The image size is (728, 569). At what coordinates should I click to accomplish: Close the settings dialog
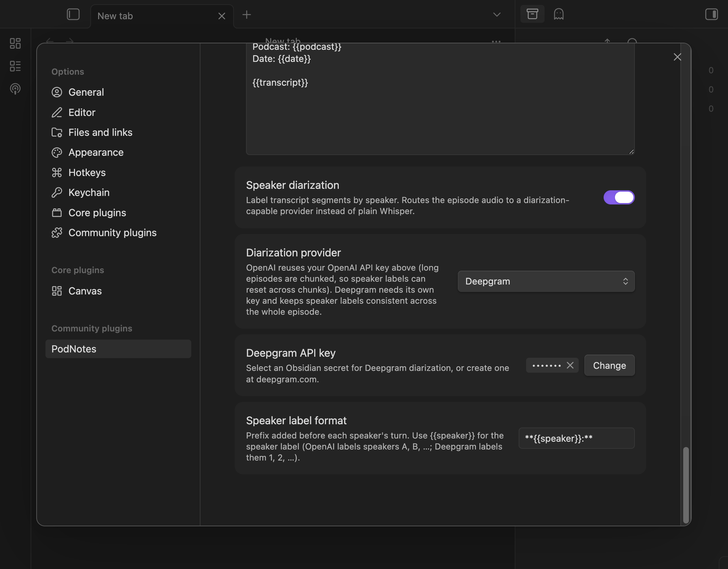678,57
